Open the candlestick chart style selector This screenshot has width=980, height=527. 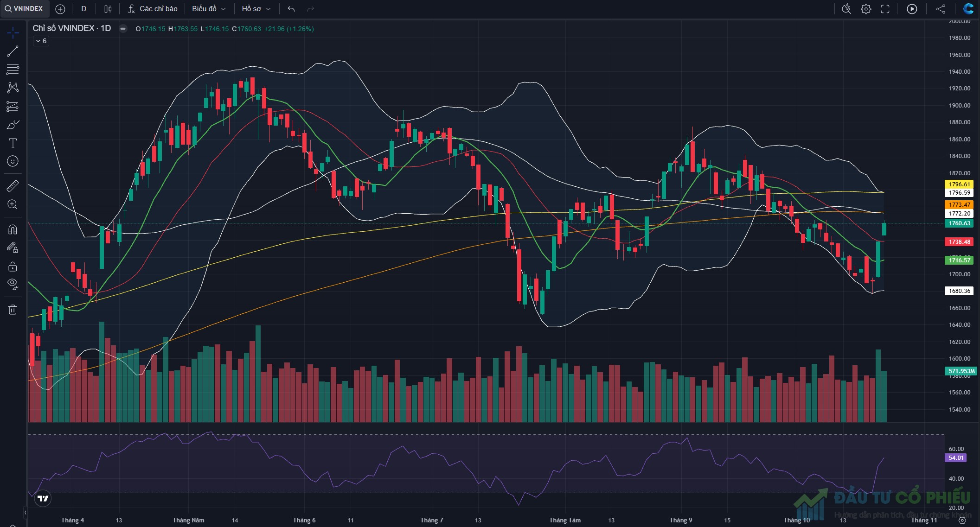(108, 9)
